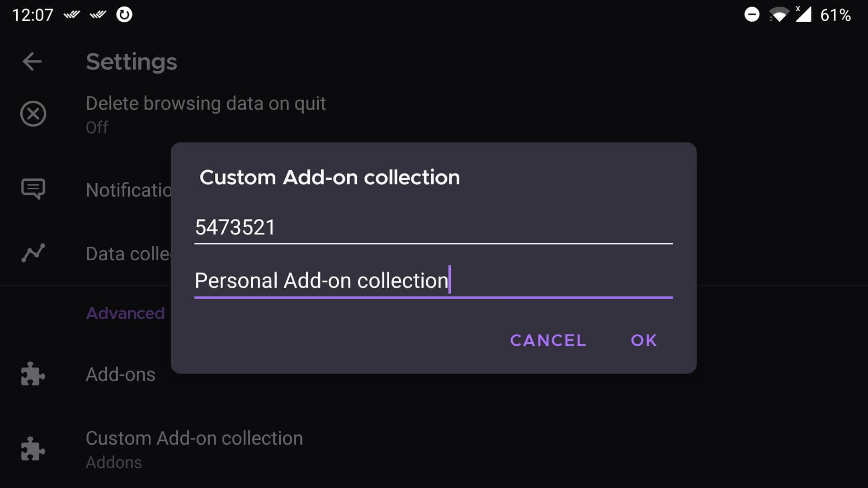The image size is (868, 488).
Task: Open Custom Add-on collection setting row
Action: 194,439
